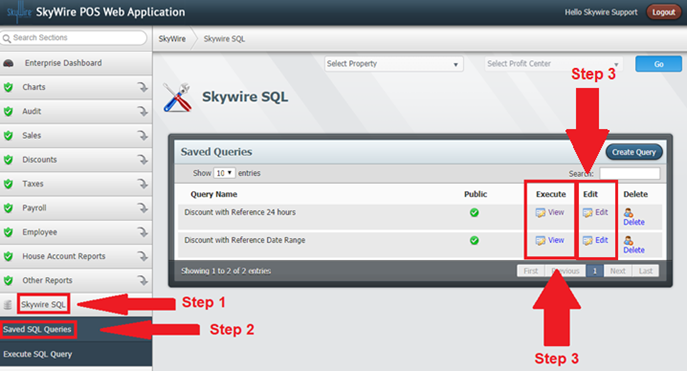Click the database icon beside Skywire SQL
The width and height of the screenshot is (687, 371).
tap(7, 304)
